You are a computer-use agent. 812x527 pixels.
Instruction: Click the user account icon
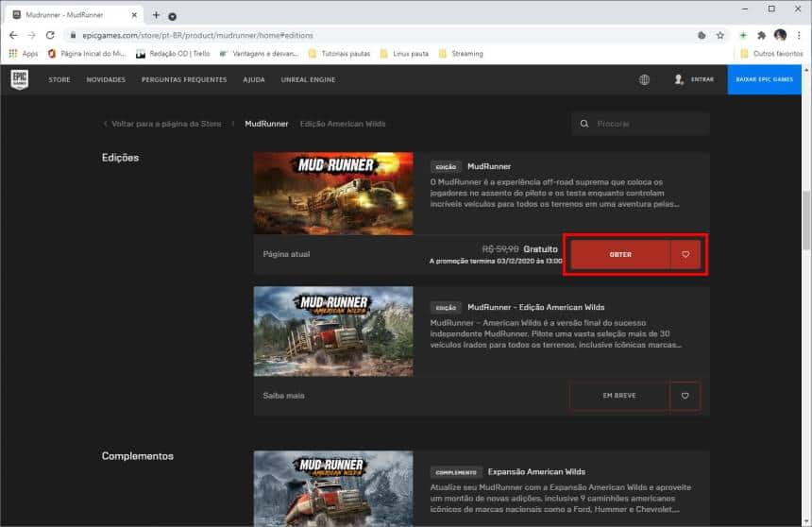[678, 79]
